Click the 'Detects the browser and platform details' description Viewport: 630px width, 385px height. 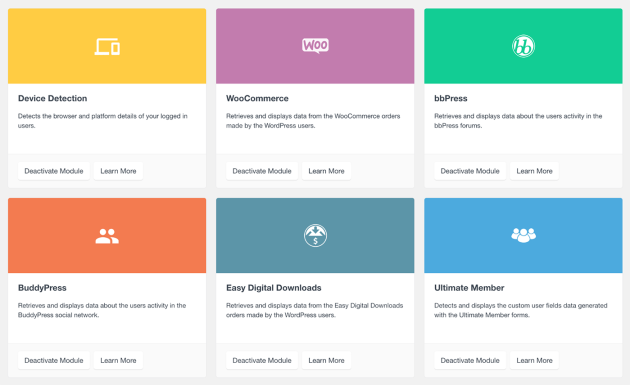click(x=102, y=121)
